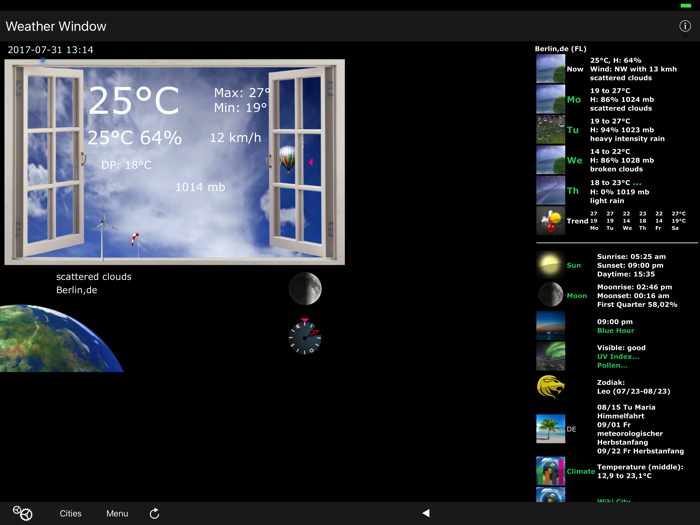Viewport: 700px width, 525px height.
Task: Open the info button in the title bar
Action: click(685, 26)
